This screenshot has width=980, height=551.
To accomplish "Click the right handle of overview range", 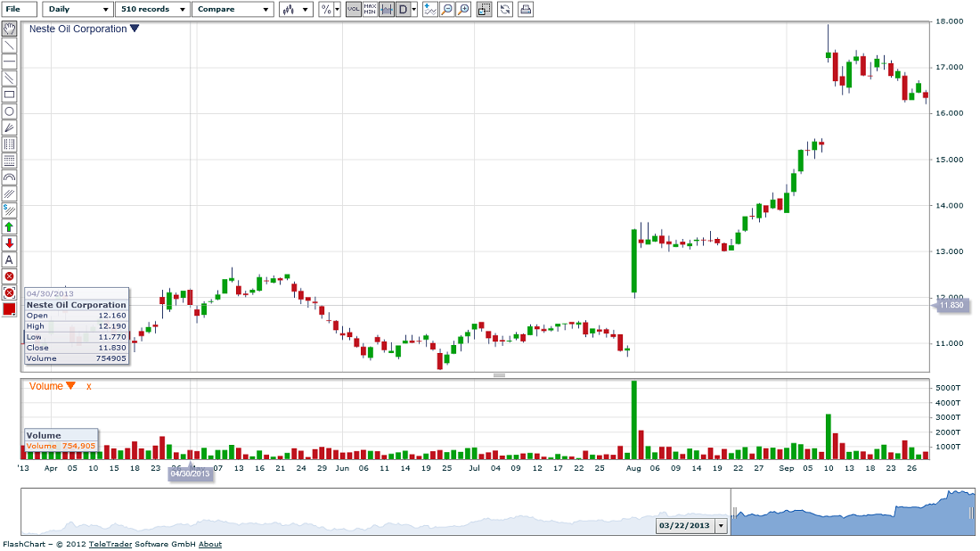I will (x=971, y=513).
